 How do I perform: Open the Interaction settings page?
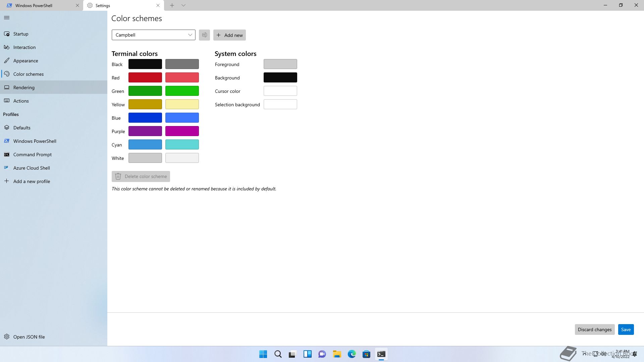tap(54, 47)
